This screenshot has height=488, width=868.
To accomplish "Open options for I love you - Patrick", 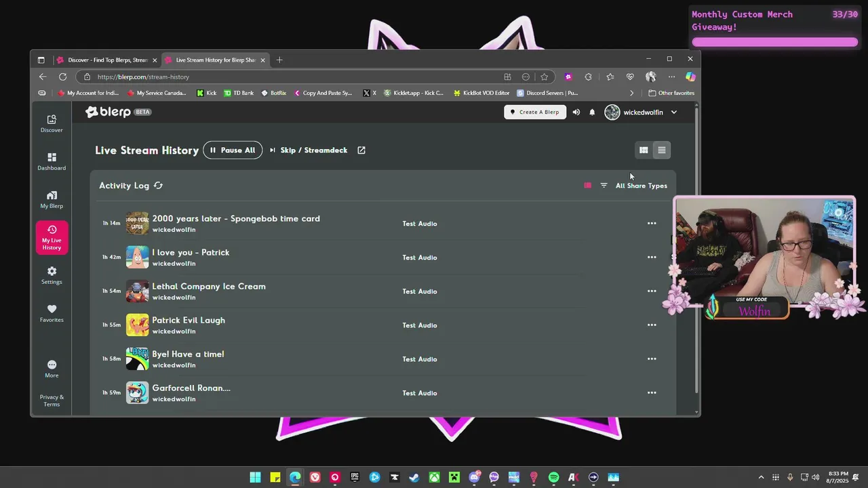I will (652, 258).
